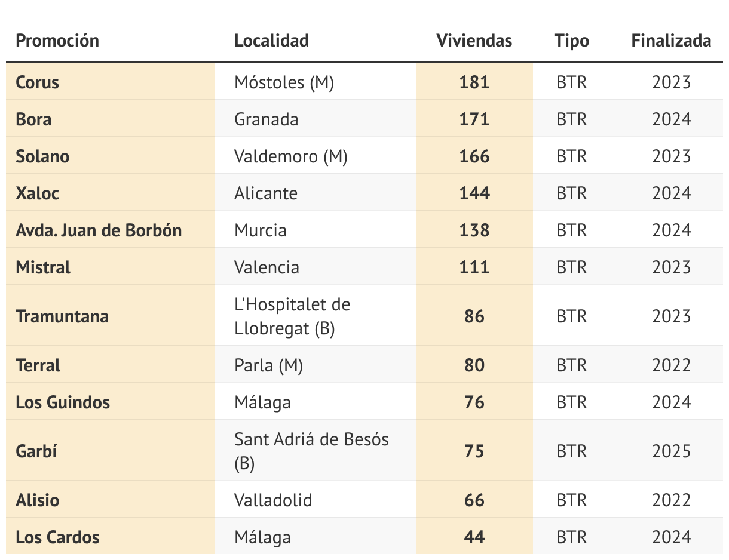Select the Corus promotion row name
This screenshot has width=729, height=560.
click(x=37, y=82)
